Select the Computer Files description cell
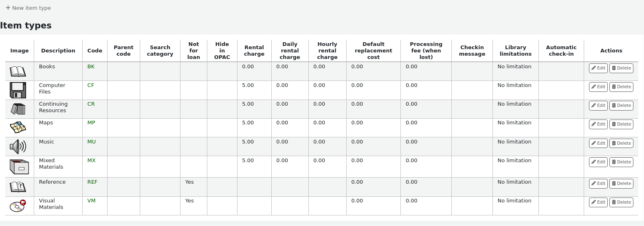Screen dimensions: 644x226 pos(58,90)
